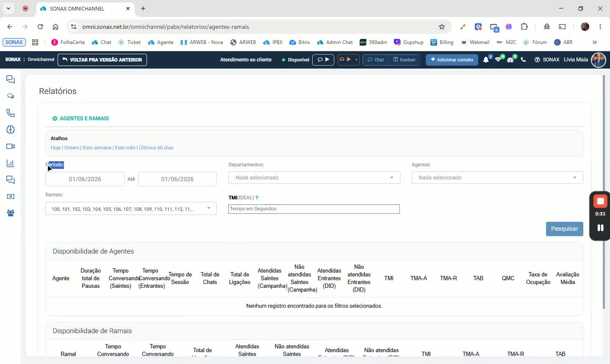The image size is (610, 364).
Task: Open the Chrome profile avatar
Action: (585, 27)
